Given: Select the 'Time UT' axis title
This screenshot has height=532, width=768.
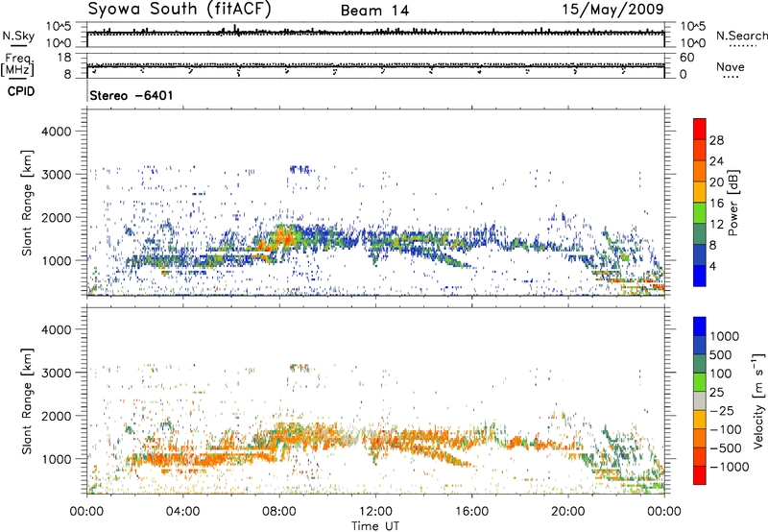Looking at the screenshot, I should (375, 526).
